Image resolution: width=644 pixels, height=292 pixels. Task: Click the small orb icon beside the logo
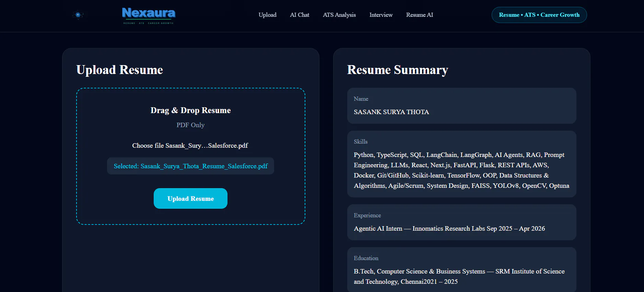[x=78, y=15]
